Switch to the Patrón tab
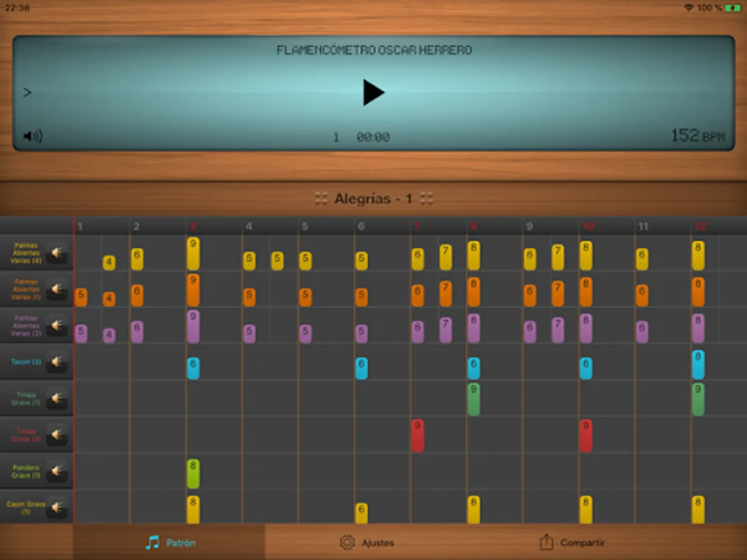Image resolution: width=747 pixels, height=560 pixels. tap(169, 543)
